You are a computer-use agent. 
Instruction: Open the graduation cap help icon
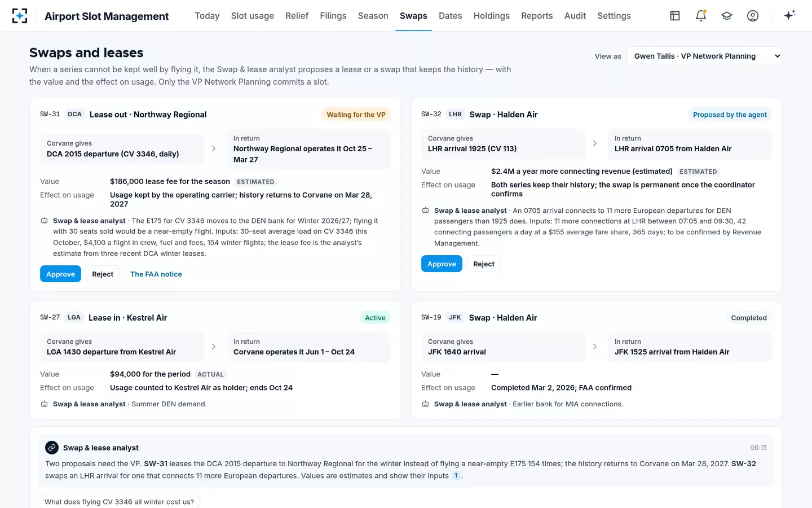(x=727, y=16)
